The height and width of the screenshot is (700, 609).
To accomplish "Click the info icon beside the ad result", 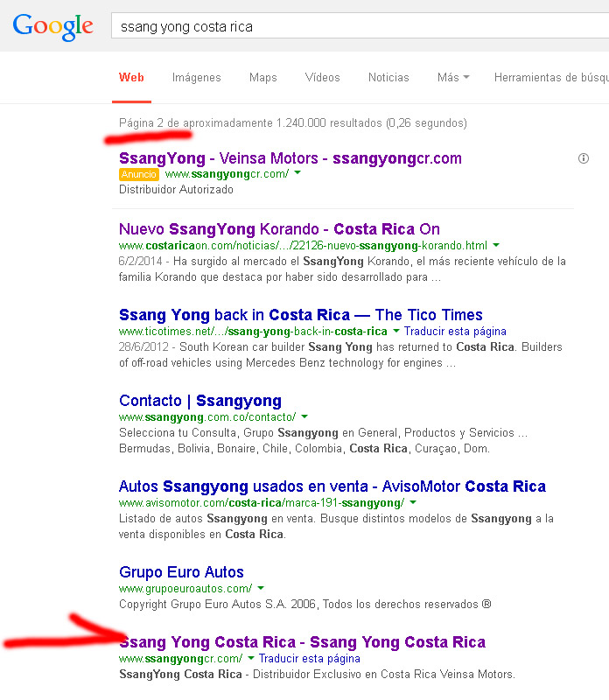I will tap(584, 158).
